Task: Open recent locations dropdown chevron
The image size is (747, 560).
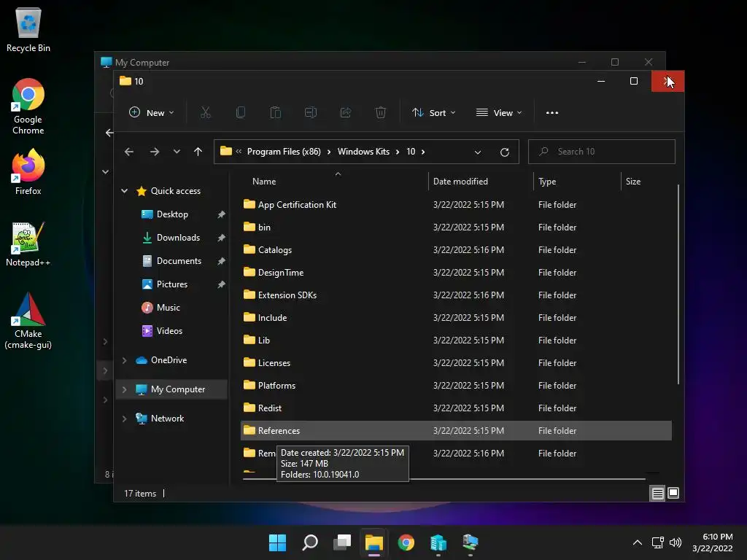Action: pos(177,152)
